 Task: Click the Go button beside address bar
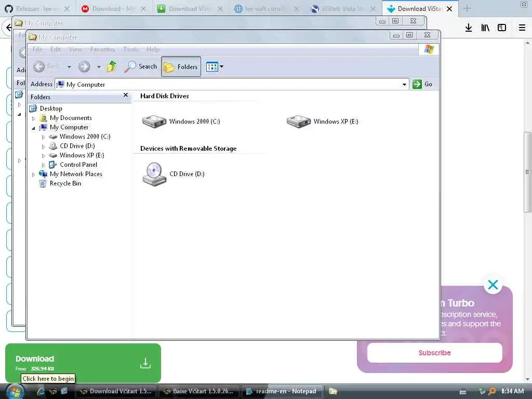tap(422, 84)
